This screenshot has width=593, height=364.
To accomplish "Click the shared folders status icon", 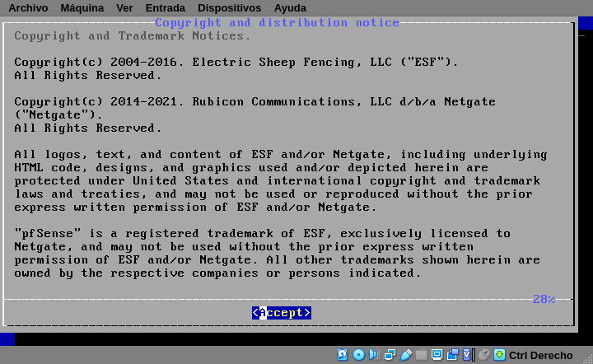I will (421, 355).
